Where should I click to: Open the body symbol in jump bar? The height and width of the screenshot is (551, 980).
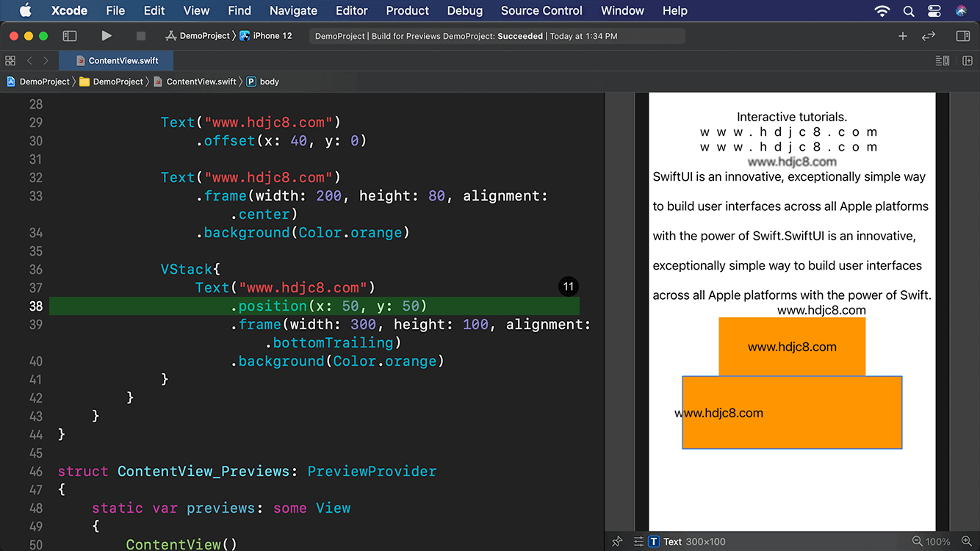263,82
